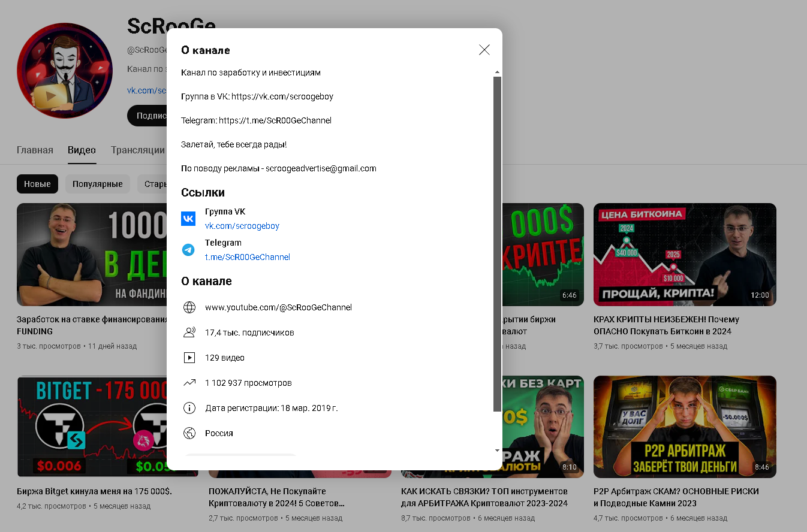The width and height of the screenshot is (807, 532).
Task: Click the dialog scrollbar up arrow
Action: (497, 72)
